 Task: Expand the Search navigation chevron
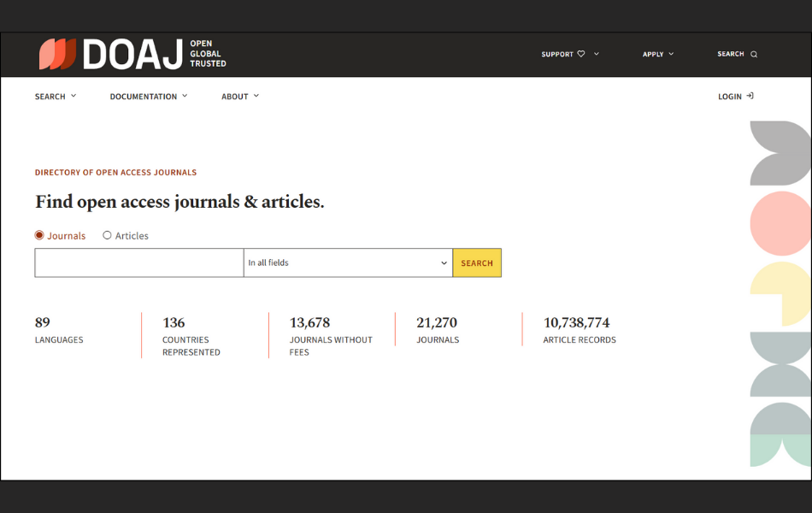pyautogui.click(x=74, y=96)
